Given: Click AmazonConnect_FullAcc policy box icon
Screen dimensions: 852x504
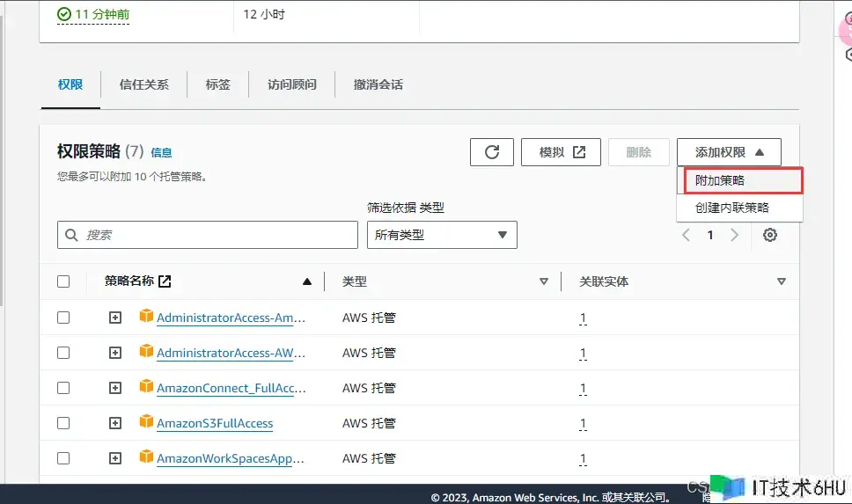Looking at the screenshot, I should (146, 386).
